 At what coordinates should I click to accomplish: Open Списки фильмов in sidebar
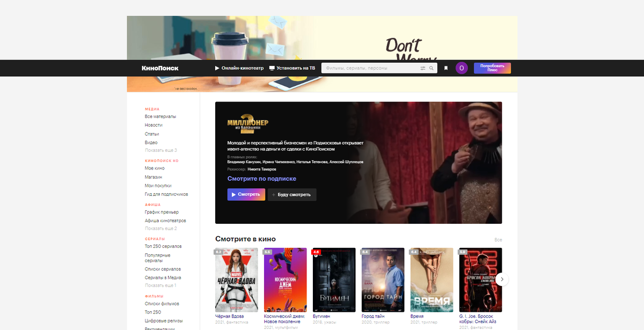click(162, 304)
